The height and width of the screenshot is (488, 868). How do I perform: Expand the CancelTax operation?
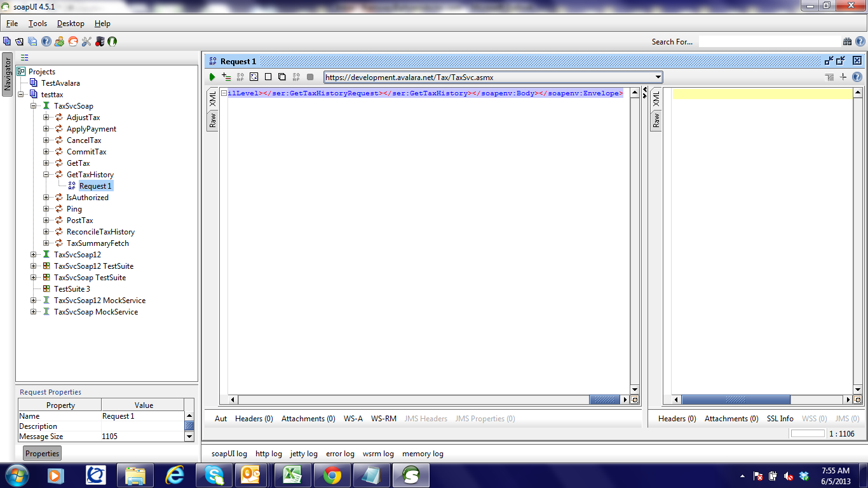(46, 140)
